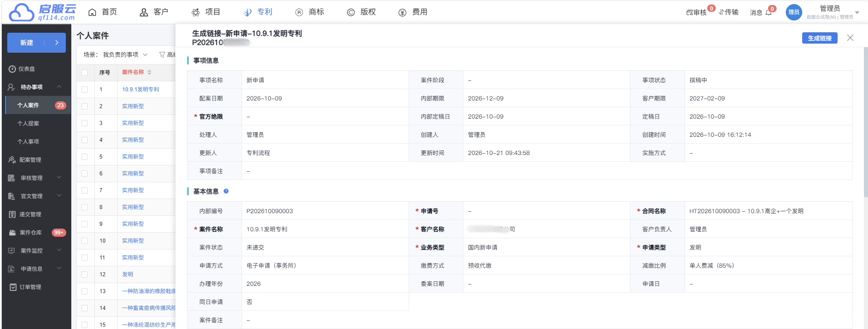Image resolution: width=868 pixels, height=329 pixels.
Task: Close the 生成链接 detail panel
Action: tap(850, 38)
